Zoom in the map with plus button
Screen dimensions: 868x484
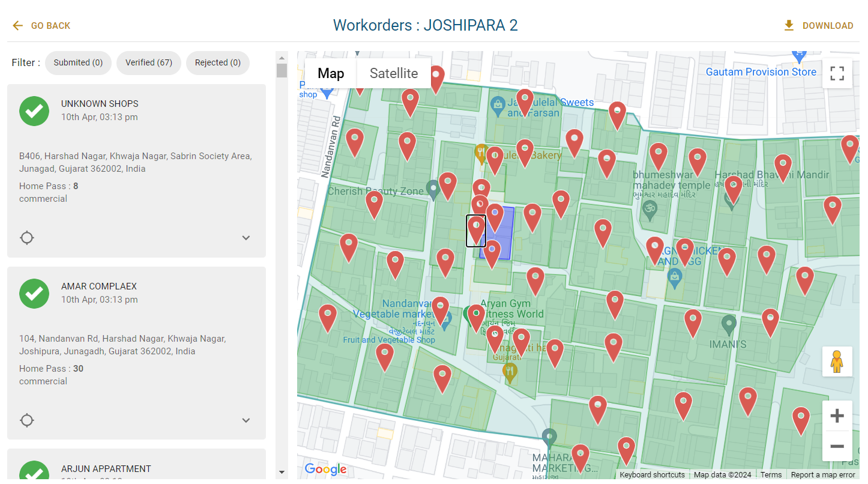click(x=837, y=416)
